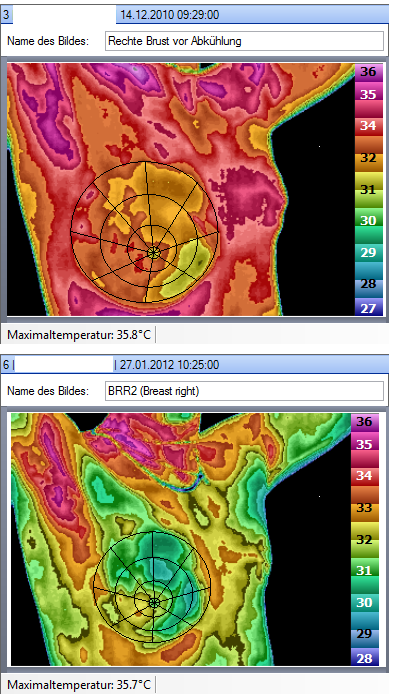The height and width of the screenshot is (697, 405).
Task: Click image number 3 in upper header
Action: pyautogui.click(x=6, y=15)
